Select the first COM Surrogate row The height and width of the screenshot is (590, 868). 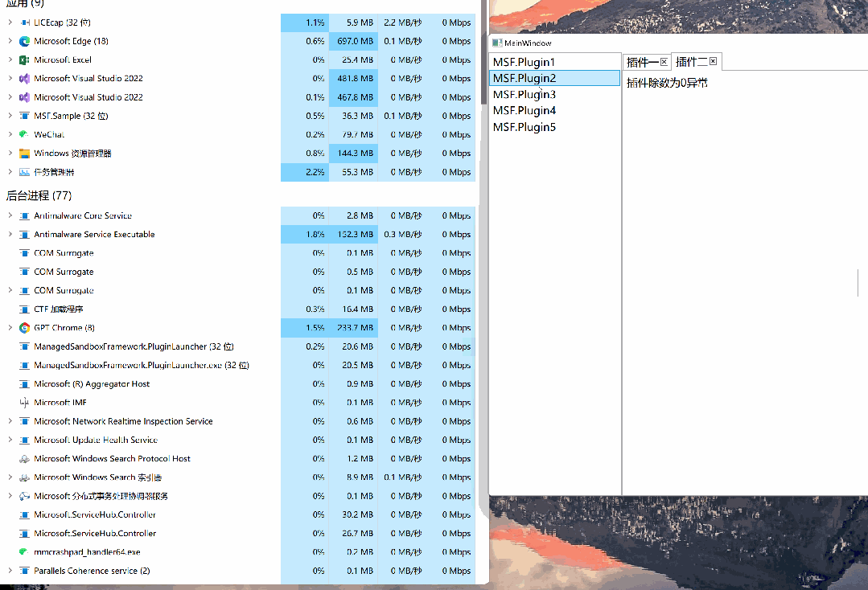pos(238,253)
